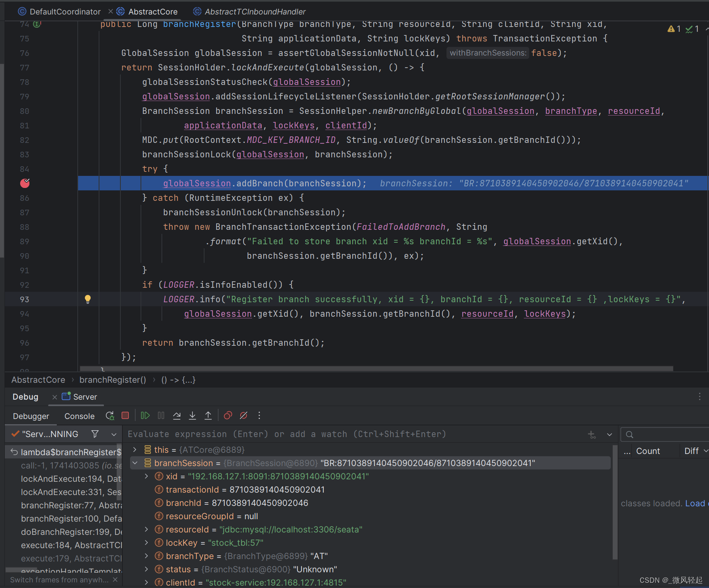Viewport: 709px width, 588px height.
Task: Open more debug toolbar actions menu
Action: pyautogui.click(x=259, y=415)
